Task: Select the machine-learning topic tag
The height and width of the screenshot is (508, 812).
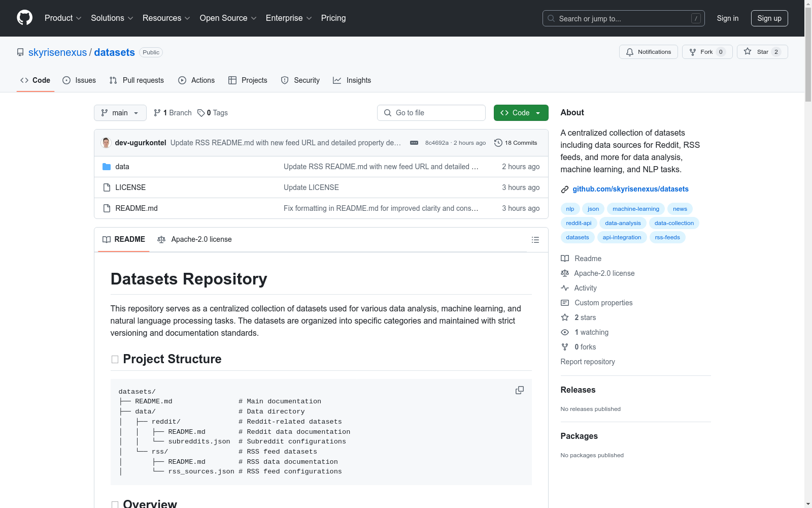Action: pyautogui.click(x=636, y=209)
